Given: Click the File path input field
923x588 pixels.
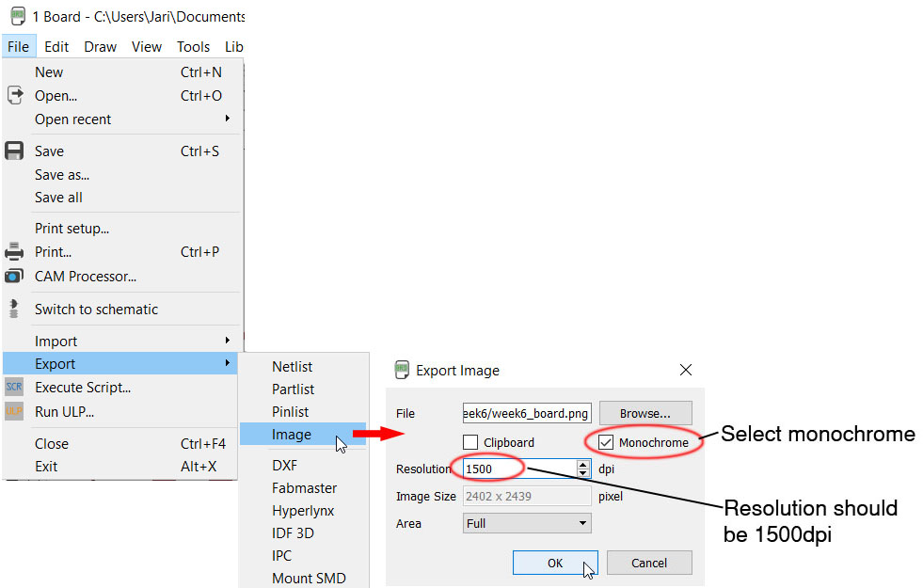Looking at the screenshot, I should pyautogui.click(x=527, y=413).
